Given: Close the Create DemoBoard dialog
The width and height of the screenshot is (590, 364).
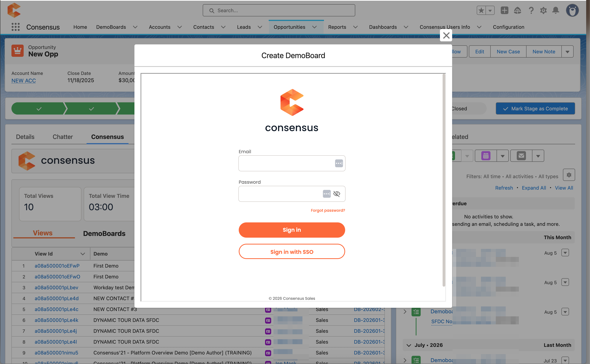Looking at the screenshot, I should tap(446, 35).
